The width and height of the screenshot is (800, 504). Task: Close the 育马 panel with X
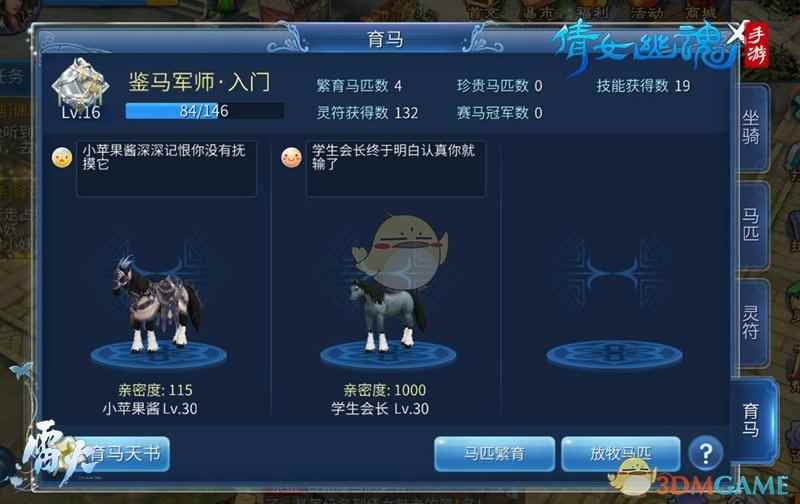[x=737, y=34]
